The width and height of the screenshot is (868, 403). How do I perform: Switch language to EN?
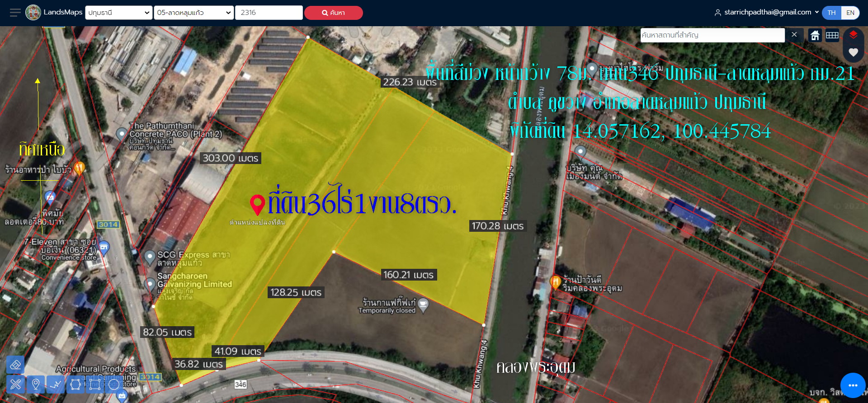[850, 13]
